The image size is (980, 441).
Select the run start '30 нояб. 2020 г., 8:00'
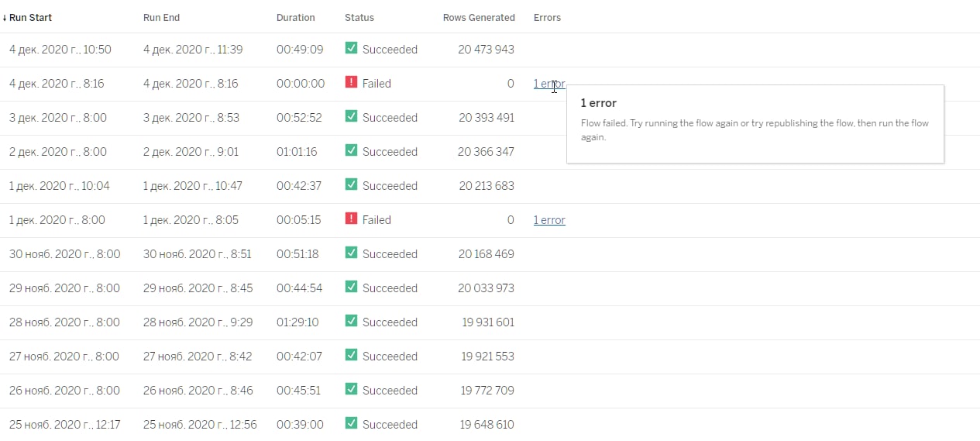pyautogui.click(x=65, y=254)
